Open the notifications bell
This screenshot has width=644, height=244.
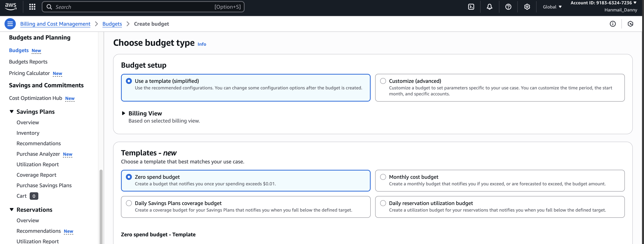click(490, 7)
